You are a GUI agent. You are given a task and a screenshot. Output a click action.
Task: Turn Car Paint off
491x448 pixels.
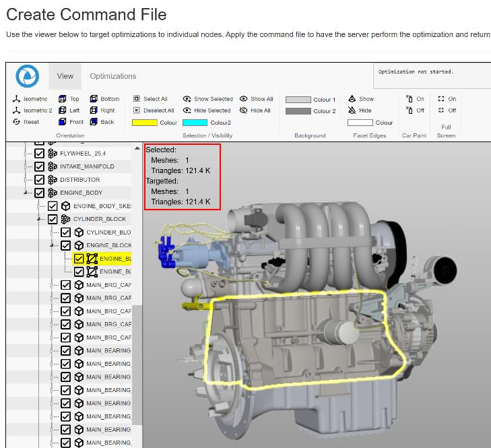(x=415, y=110)
